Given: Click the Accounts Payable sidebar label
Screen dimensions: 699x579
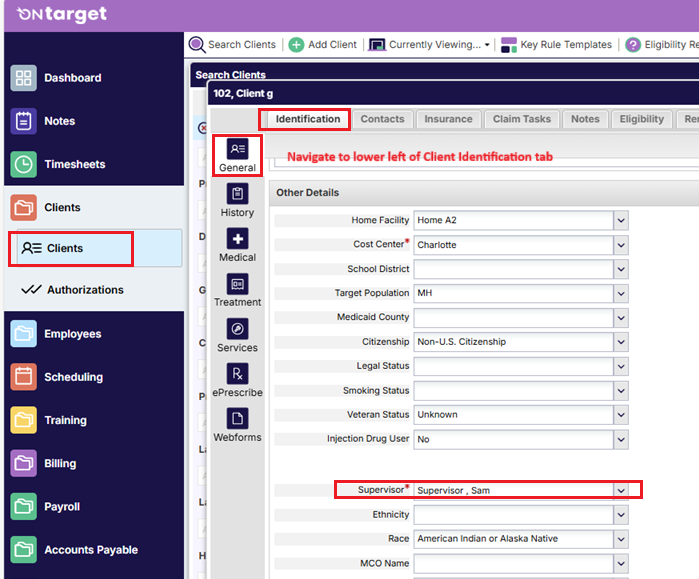Looking at the screenshot, I should (91, 550).
